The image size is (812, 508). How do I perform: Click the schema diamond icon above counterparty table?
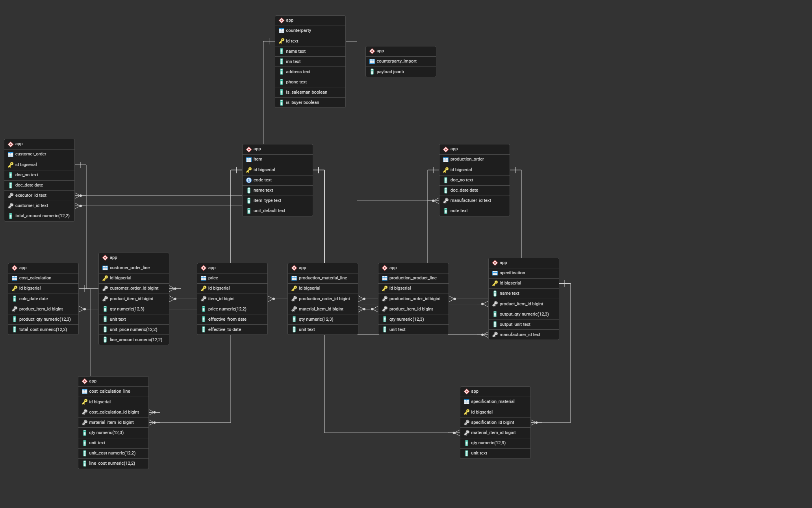282,20
